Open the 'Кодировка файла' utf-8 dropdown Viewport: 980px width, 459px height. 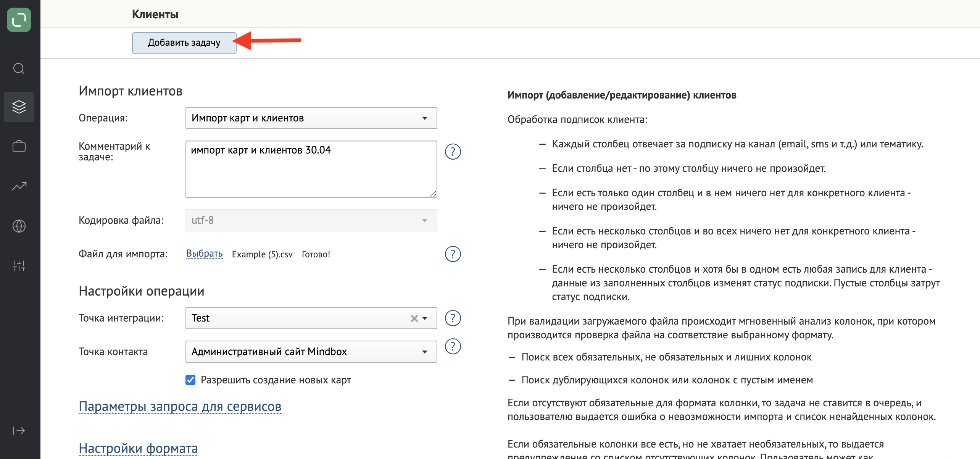coord(311,220)
